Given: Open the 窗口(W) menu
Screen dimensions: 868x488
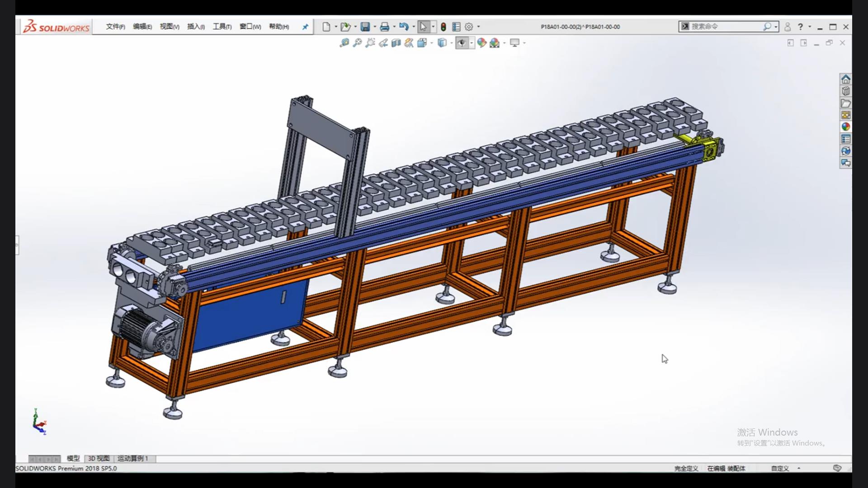Looking at the screenshot, I should (250, 27).
